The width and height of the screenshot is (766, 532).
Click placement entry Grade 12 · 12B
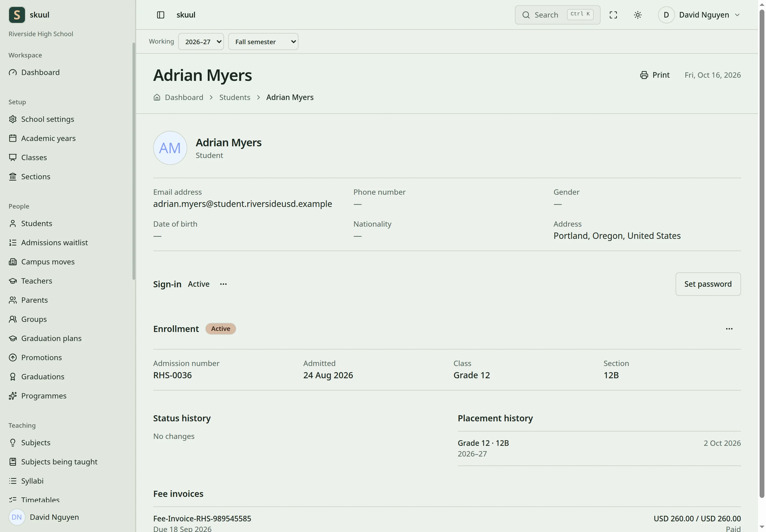(483, 443)
